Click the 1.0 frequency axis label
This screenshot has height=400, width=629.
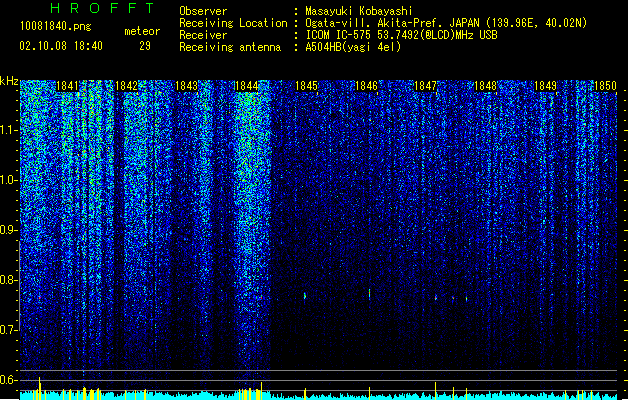pos(8,180)
